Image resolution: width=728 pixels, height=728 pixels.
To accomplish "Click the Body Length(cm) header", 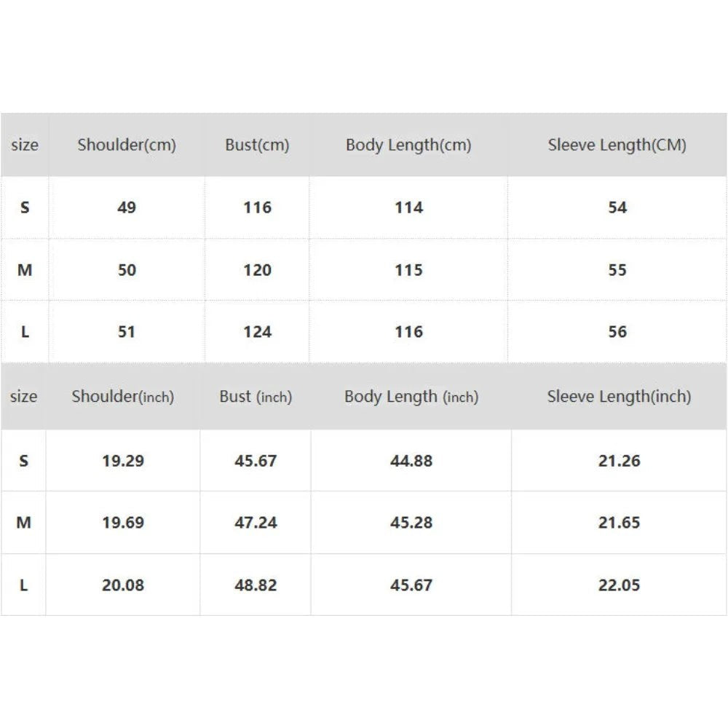I will (x=408, y=145).
